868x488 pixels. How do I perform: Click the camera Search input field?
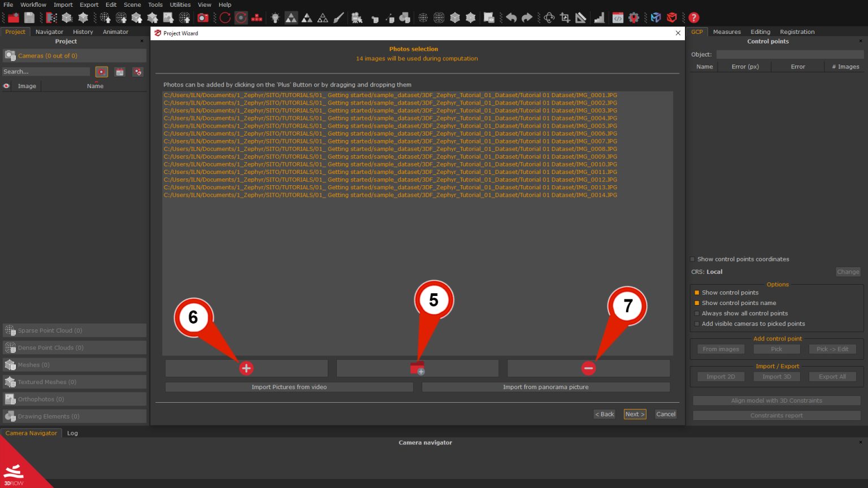(x=46, y=72)
